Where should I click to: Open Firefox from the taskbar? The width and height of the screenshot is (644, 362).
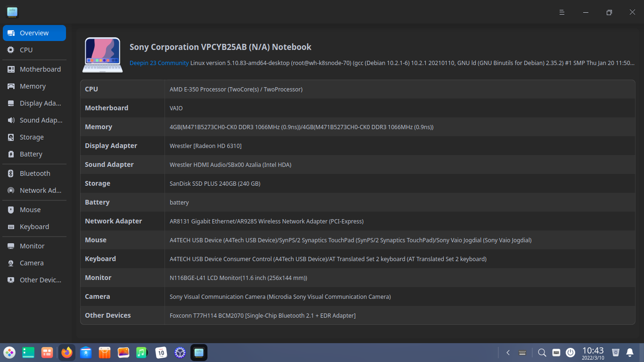pos(67,353)
